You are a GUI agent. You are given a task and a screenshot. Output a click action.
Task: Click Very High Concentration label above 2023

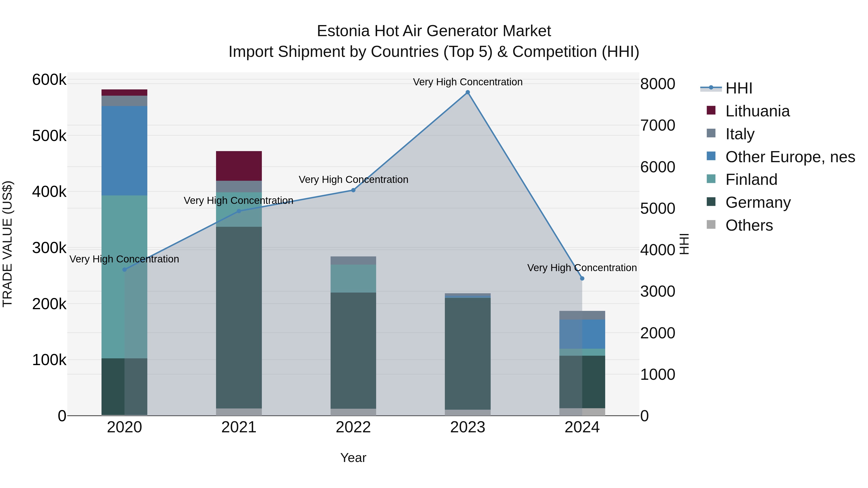click(468, 82)
